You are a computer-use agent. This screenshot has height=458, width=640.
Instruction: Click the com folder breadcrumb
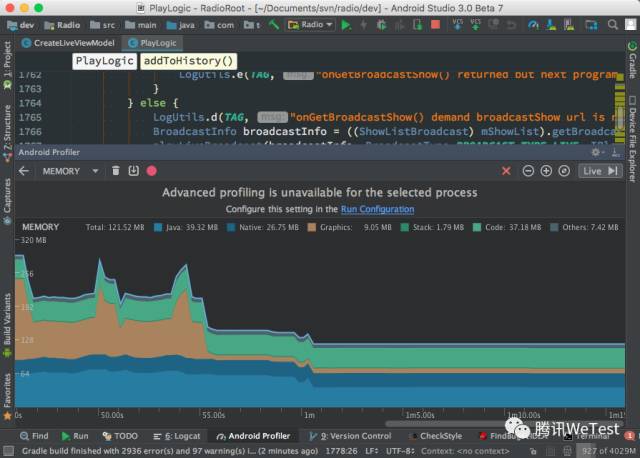pos(219,25)
